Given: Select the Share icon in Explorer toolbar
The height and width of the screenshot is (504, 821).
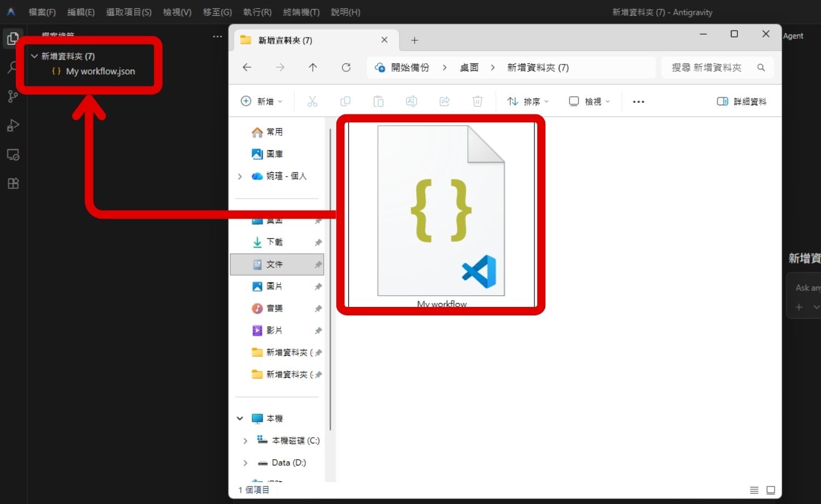Looking at the screenshot, I should click(x=444, y=101).
